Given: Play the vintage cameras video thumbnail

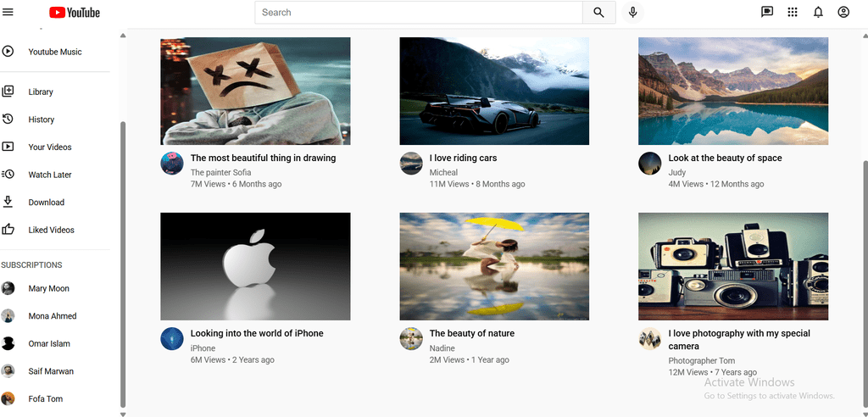Looking at the screenshot, I should click(733, 266).
